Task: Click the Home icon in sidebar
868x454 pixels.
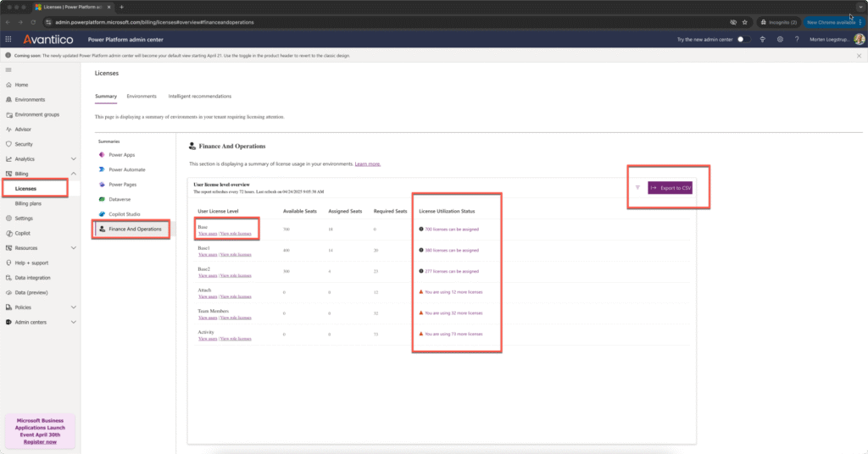Action: [x=8, y=85]
